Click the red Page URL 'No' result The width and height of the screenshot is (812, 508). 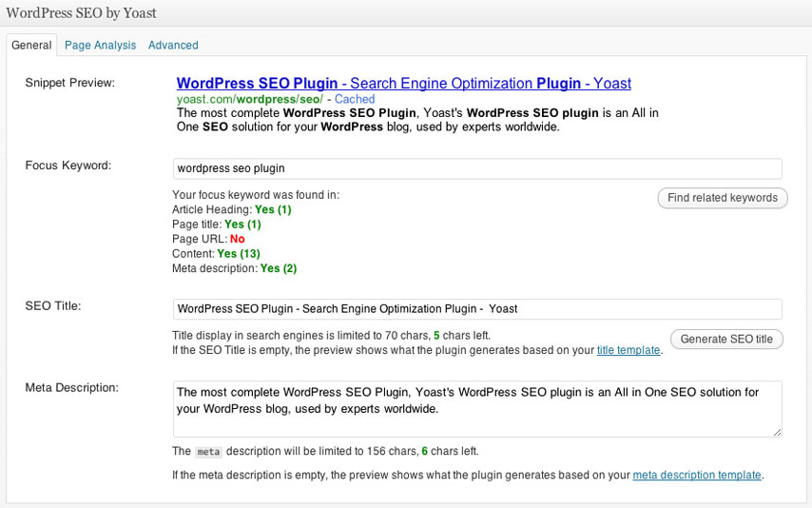(237, 240)
